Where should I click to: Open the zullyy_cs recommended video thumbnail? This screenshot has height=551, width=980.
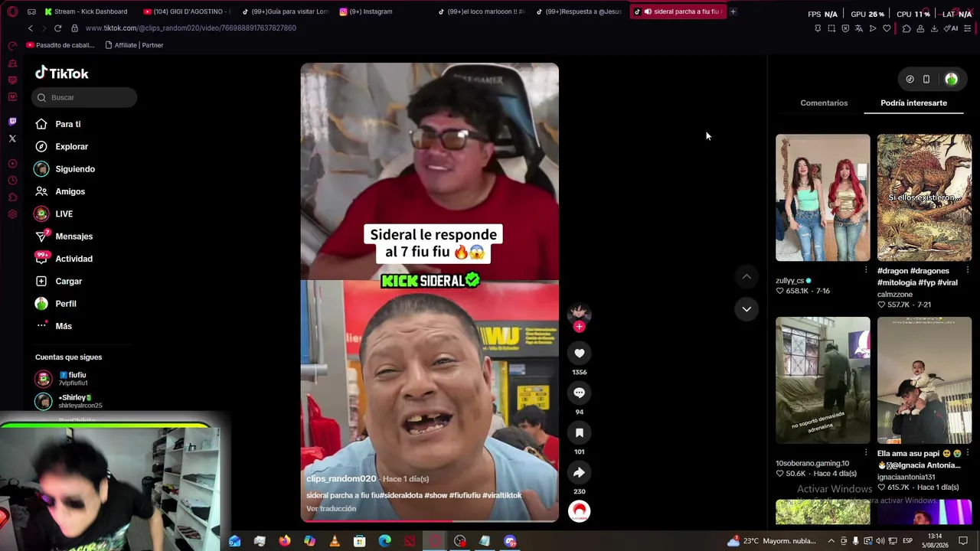pyautogui.click(x=823, y=197)
